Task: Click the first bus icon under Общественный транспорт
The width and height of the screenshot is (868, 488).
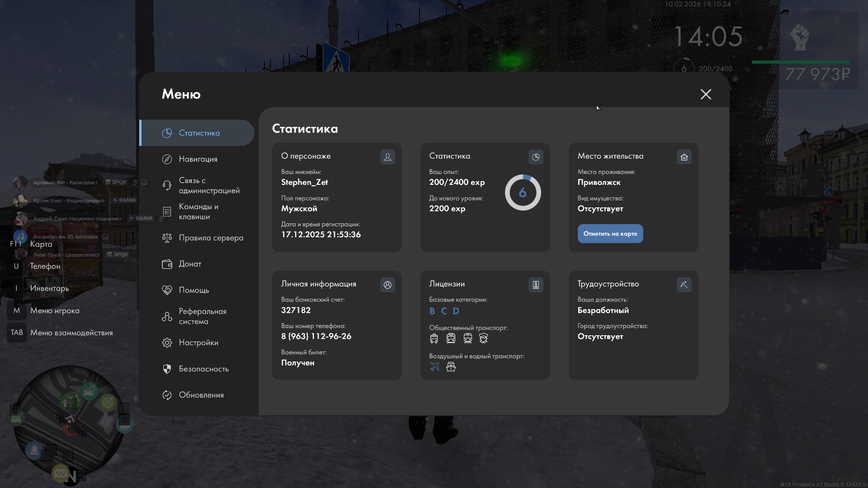Action: 434,338
